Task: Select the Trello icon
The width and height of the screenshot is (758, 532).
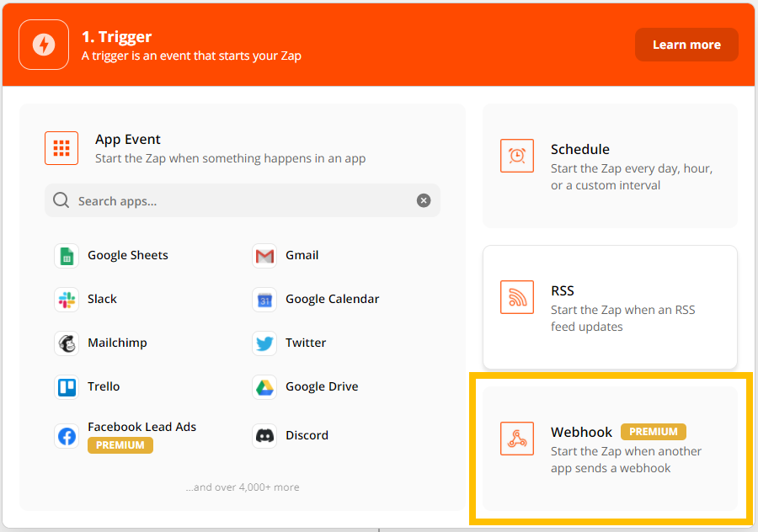Action: click(x=67, y=387)
